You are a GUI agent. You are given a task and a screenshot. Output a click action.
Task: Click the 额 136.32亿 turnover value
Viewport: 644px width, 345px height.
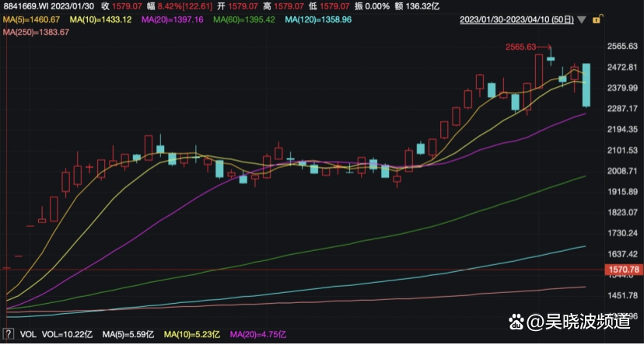pyautogui.click(x=417, y=6)
